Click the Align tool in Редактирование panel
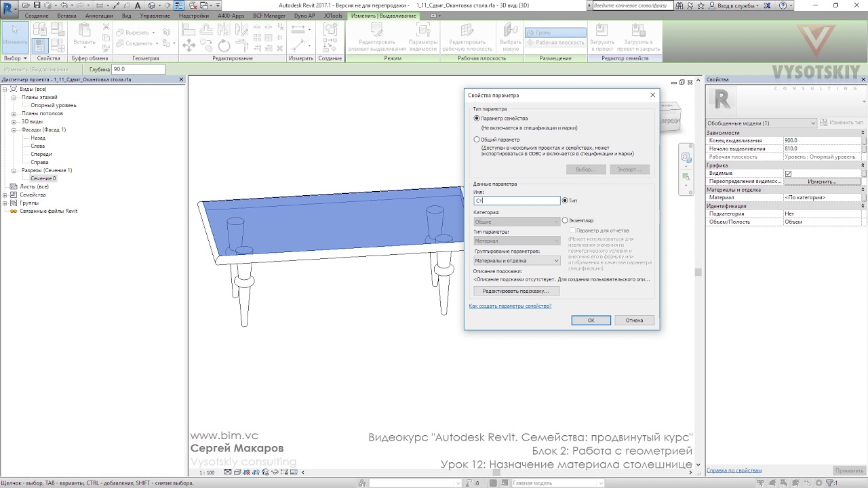Screen dimensions: 868x488 click(189, 30)
